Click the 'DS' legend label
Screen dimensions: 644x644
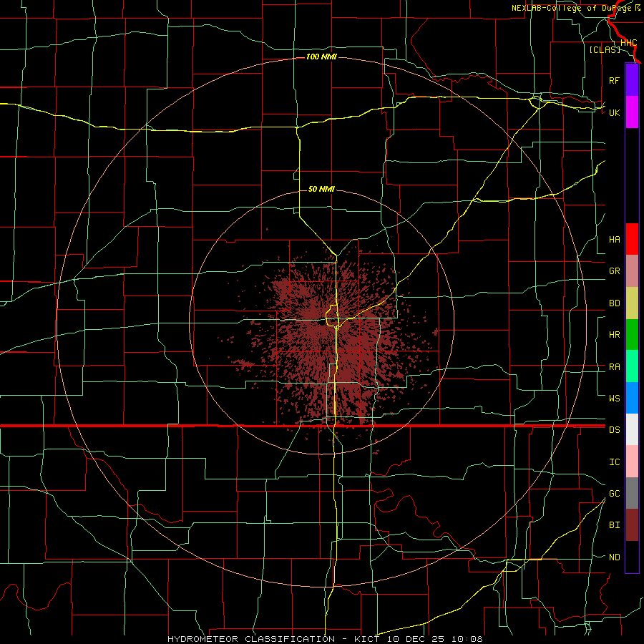tap(614, 429)
